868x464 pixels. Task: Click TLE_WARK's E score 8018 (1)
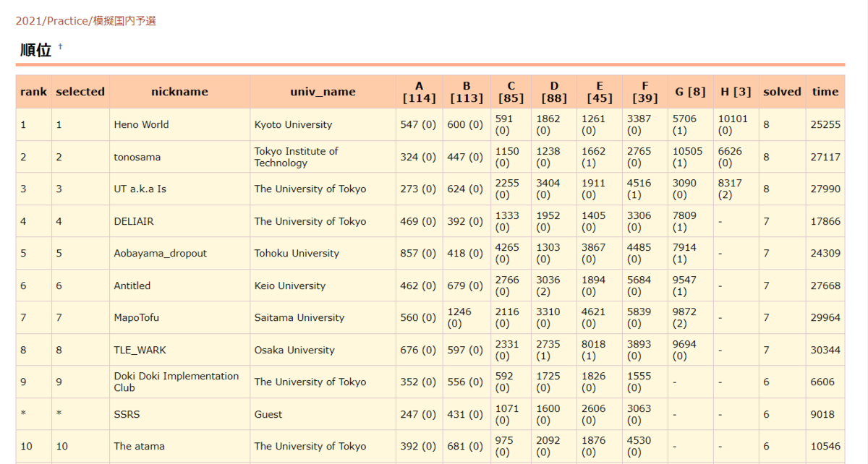(600, 350)
